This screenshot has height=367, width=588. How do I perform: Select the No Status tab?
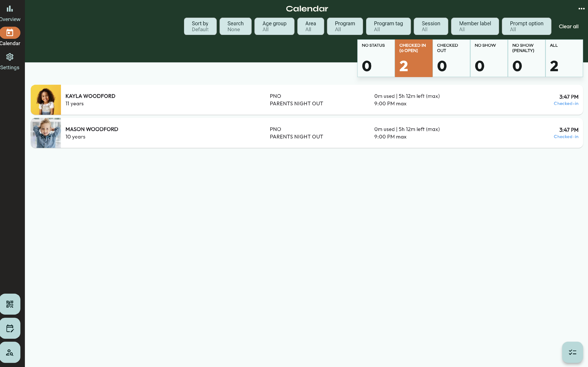coord(376,58)
